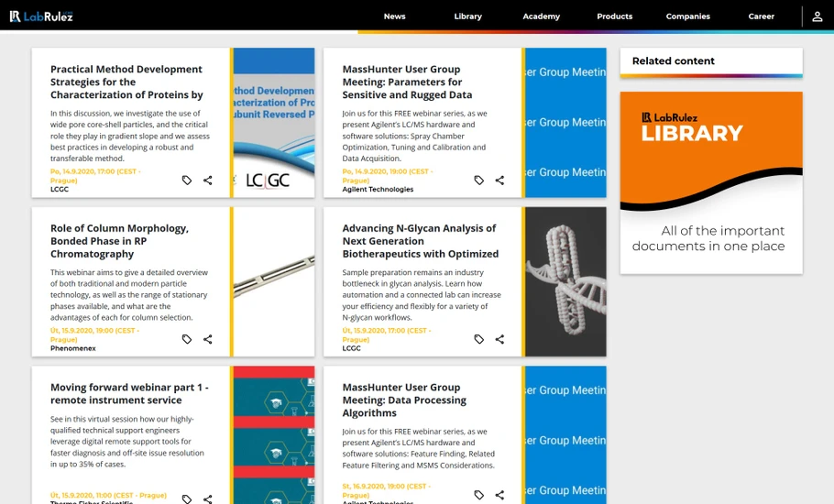Click the blue thumbnail beside MassHunter Data Processing Algorithms

click(566, 435)
